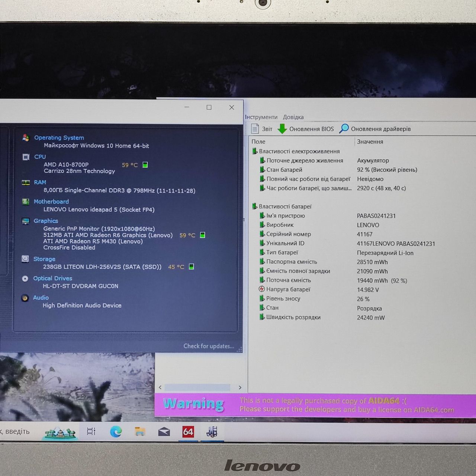Click the CPU chip icon in Speccy
The width and height of the screenshot is (476, 476).
coord(26,157)
